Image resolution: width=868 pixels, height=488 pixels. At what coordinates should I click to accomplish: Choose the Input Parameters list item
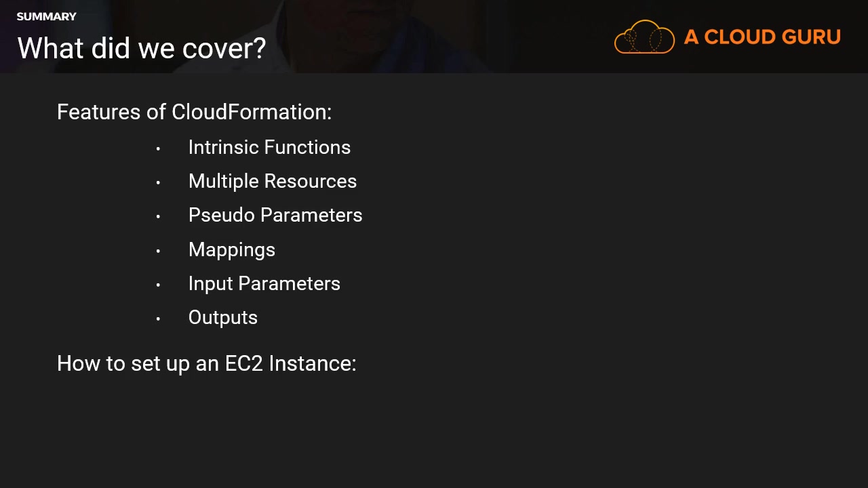click(x=264, y=283)
